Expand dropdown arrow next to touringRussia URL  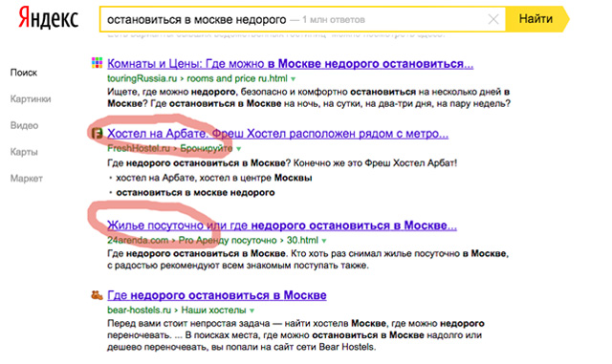click(x=294, y=79)
